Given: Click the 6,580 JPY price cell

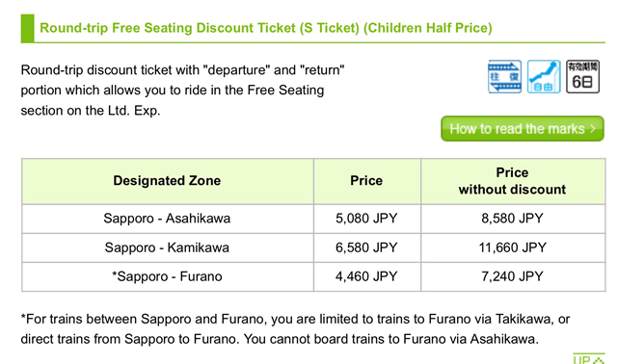Looking at the screenshot, I should pos(366,247).
